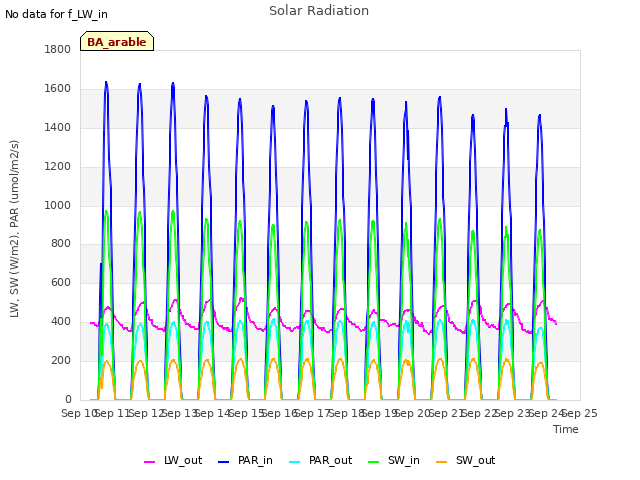
Task: Click the 600 y-axis tick label
Action: coord(61,282)
